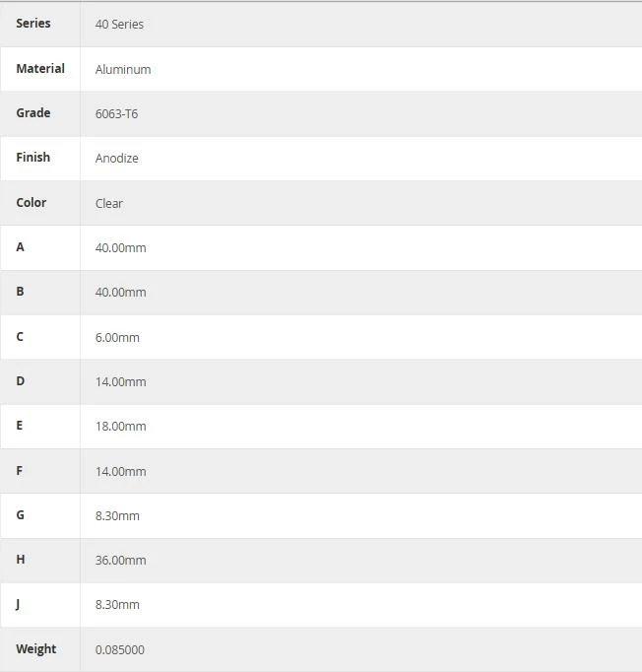Click the 36.00mm value for H
The image size is (642, 672).
point(121,560)
